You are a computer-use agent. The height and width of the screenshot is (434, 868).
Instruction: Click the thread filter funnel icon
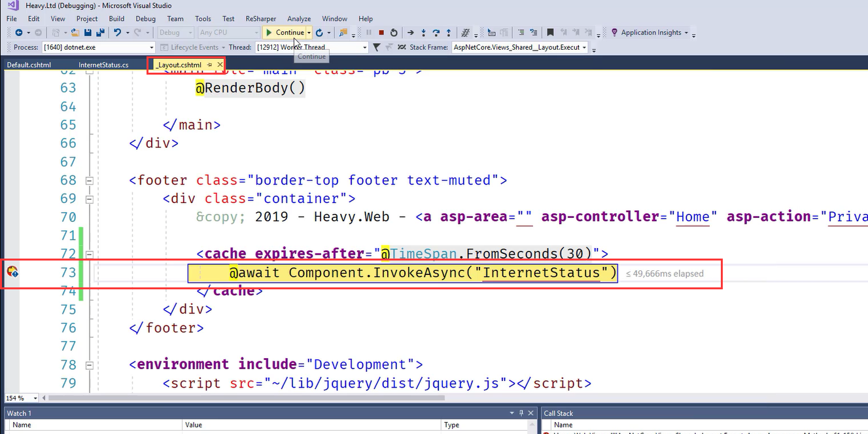coord(376,47)
